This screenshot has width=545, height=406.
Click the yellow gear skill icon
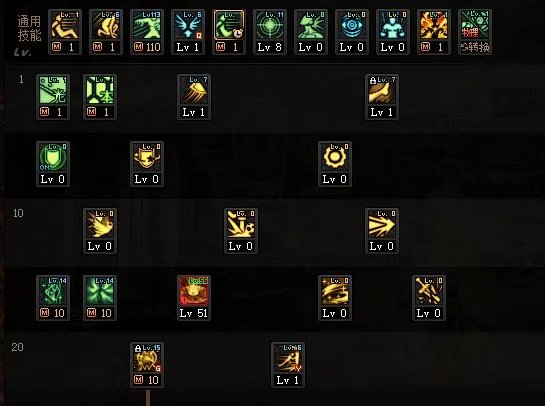click(x=335, y=157)
